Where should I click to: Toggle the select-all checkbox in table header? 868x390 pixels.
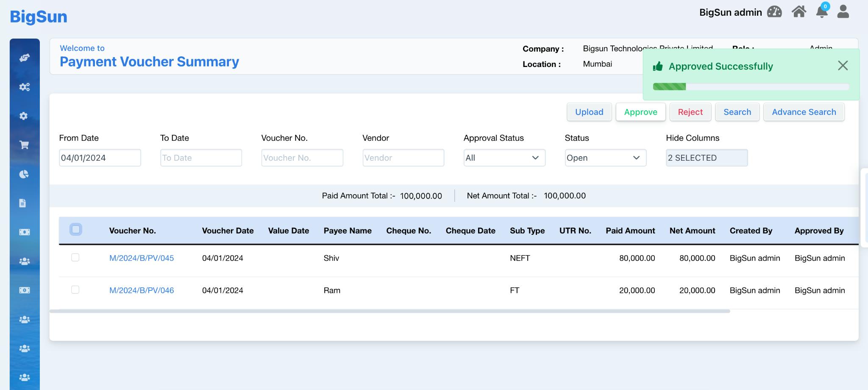pyautogui.click(x=76, y=229)
